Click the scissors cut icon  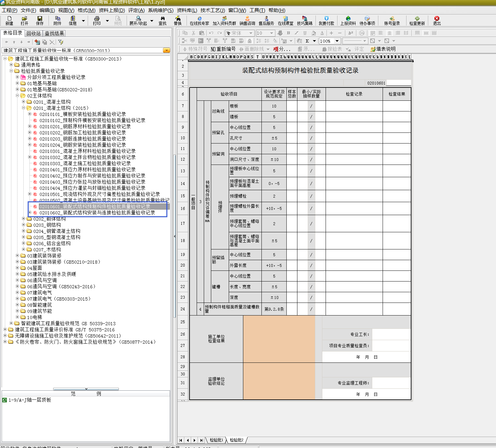click(x=193, y=33)
